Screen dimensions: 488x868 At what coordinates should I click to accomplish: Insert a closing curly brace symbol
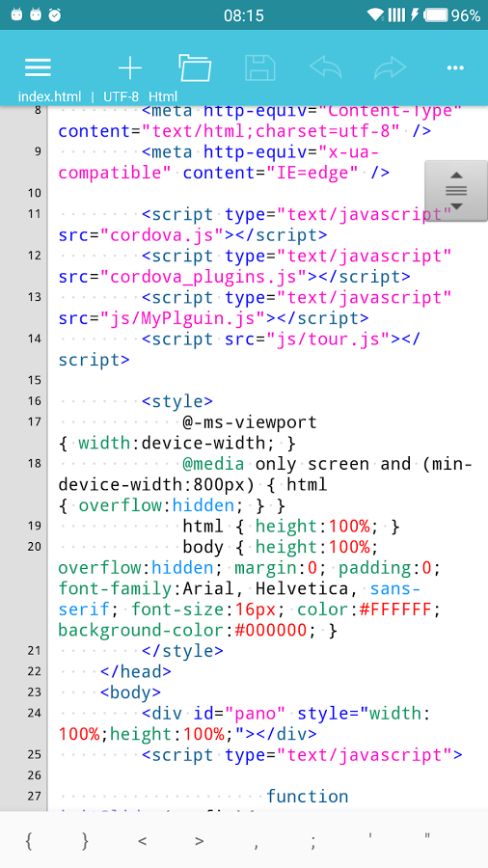tap(85, 841)
